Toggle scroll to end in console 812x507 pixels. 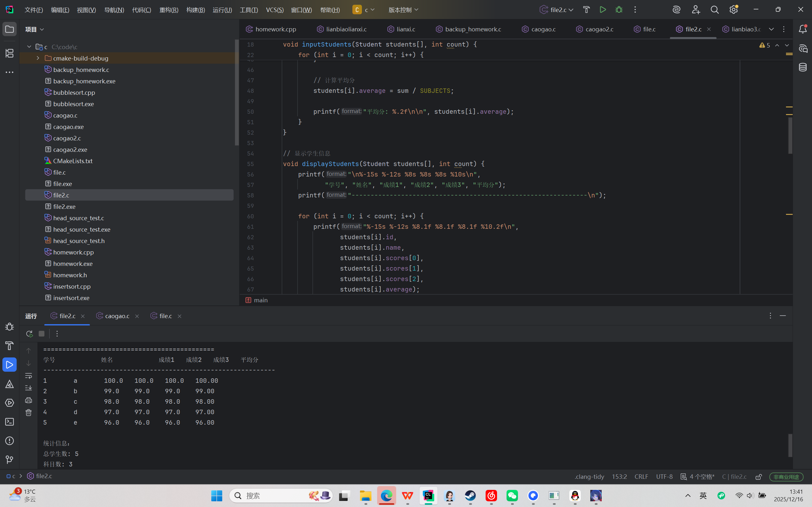(x=29, y=388)
